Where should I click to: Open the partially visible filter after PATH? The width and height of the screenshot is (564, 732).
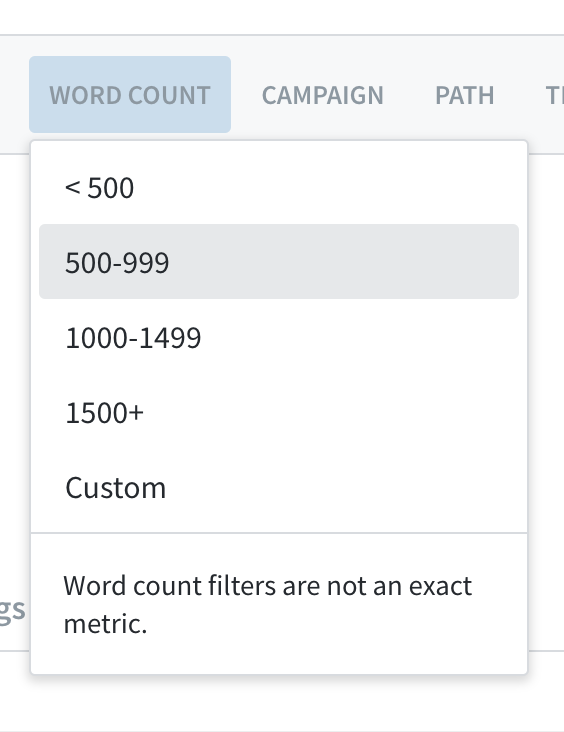pyautogui.click(x=555, y=95)
